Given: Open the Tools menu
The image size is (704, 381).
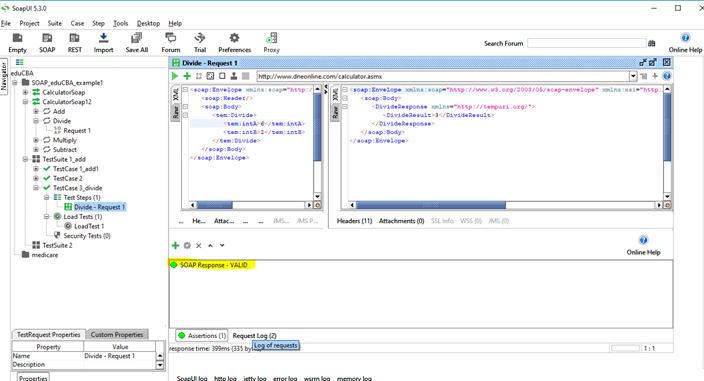Looking at the screenshot, I should point(120,23).
